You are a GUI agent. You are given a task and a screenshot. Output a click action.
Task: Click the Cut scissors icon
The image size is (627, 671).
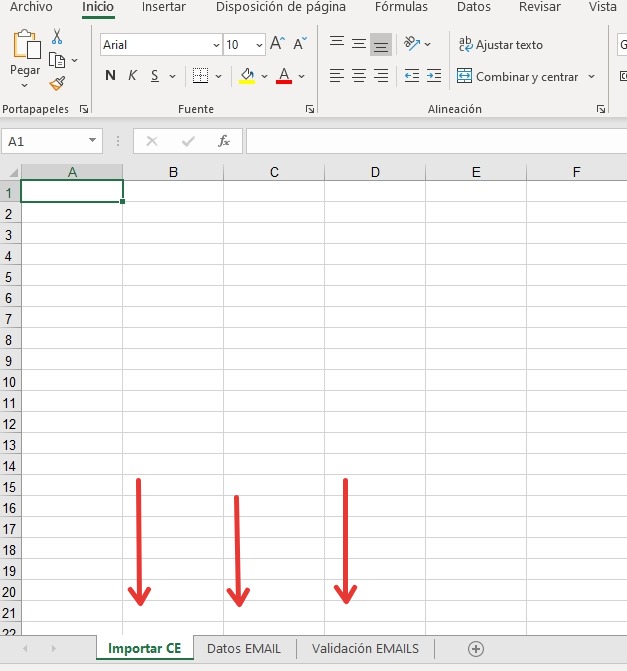pos(57,37)
